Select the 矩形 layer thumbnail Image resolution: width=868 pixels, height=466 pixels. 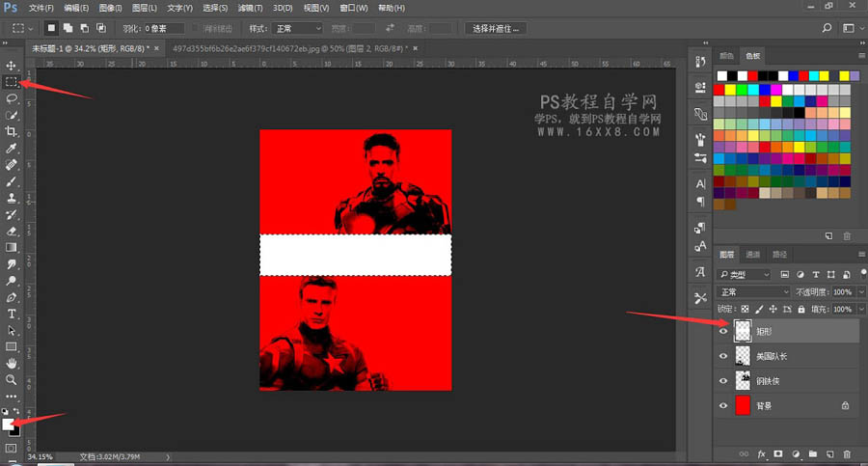743,331
